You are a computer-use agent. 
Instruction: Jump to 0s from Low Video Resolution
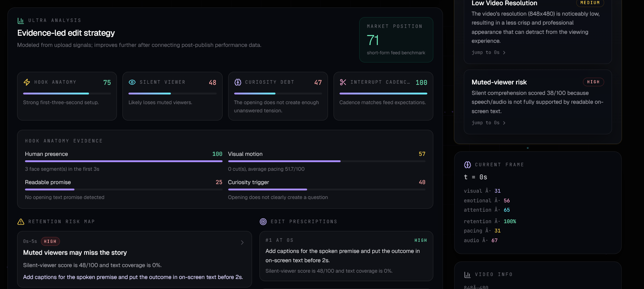pos(488,52)
